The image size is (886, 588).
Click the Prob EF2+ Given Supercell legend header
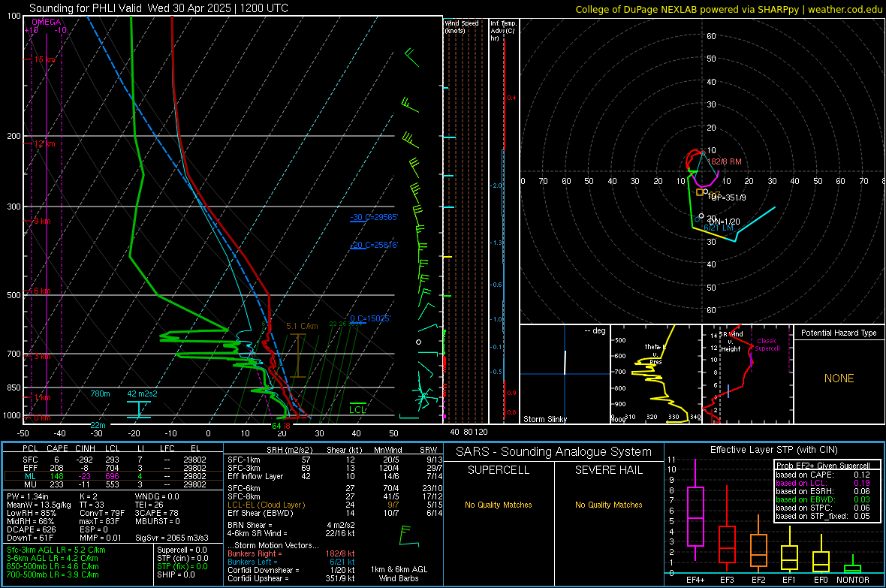[x=823, y=466]
